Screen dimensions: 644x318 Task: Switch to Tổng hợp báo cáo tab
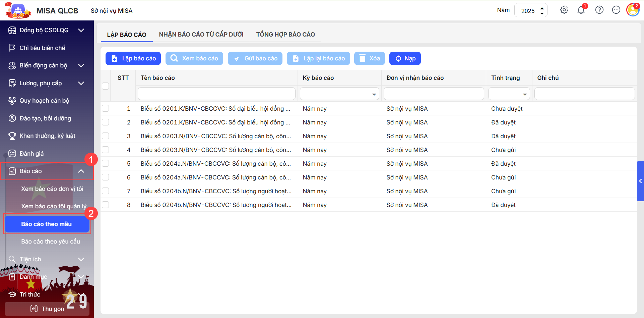tap(285, 35)
